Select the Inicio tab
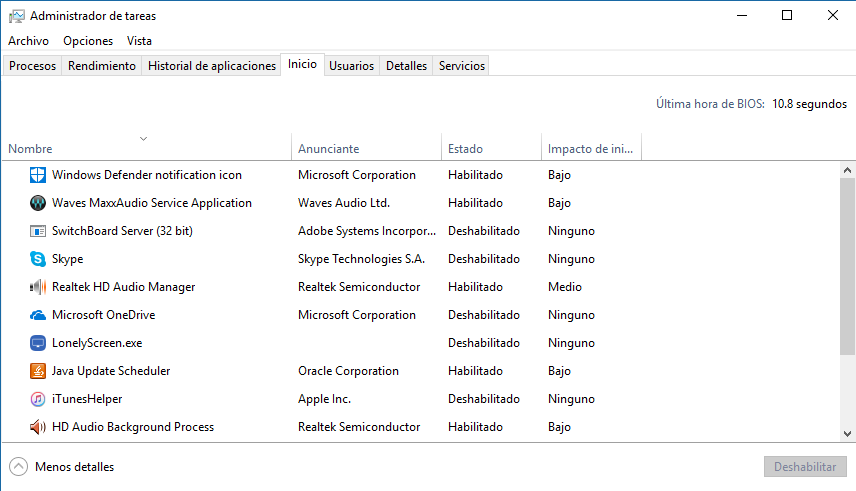Viewport: 856px width, 491px height. click(x=302, y=64)
